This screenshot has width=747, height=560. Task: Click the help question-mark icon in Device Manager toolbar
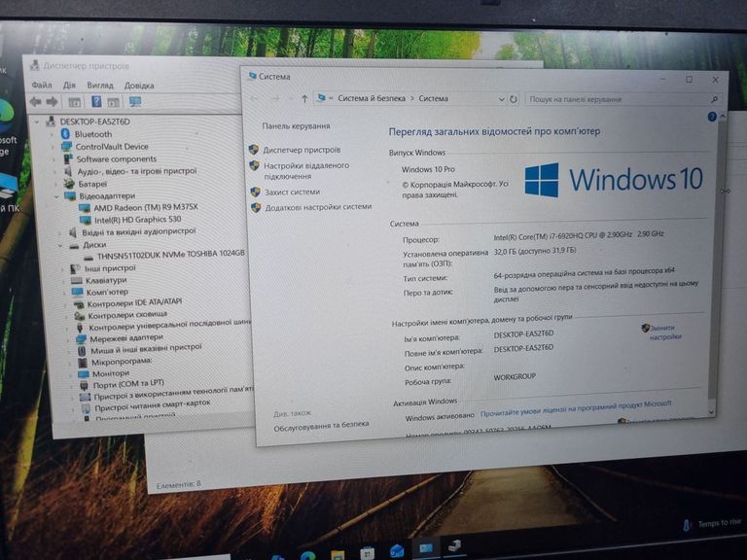tap(96, 101)
